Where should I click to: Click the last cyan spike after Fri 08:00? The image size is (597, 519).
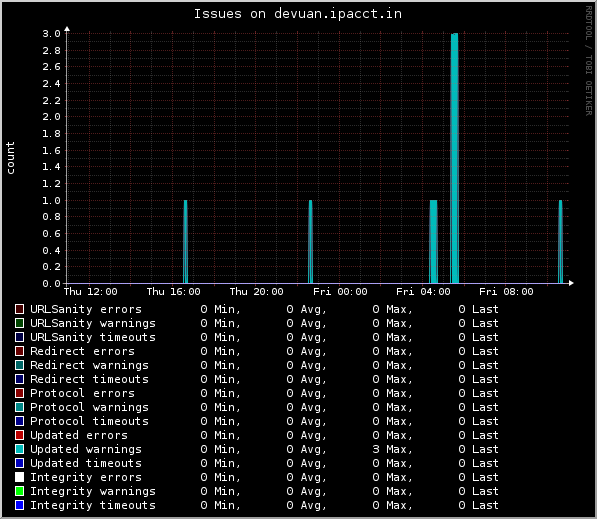coord(560,241)
